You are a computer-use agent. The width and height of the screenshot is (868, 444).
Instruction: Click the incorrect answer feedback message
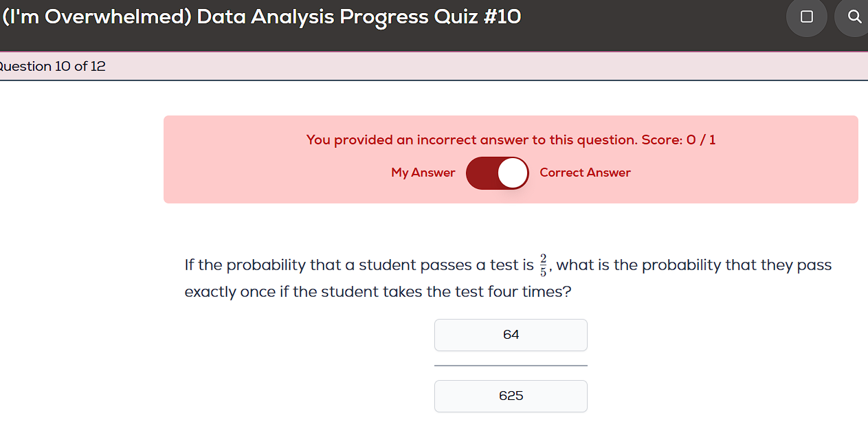pyautogui.click(x=511, y=140)
